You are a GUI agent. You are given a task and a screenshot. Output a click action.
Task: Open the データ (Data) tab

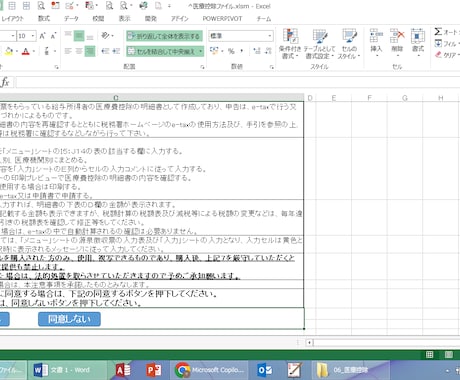[x=71, y=19]
